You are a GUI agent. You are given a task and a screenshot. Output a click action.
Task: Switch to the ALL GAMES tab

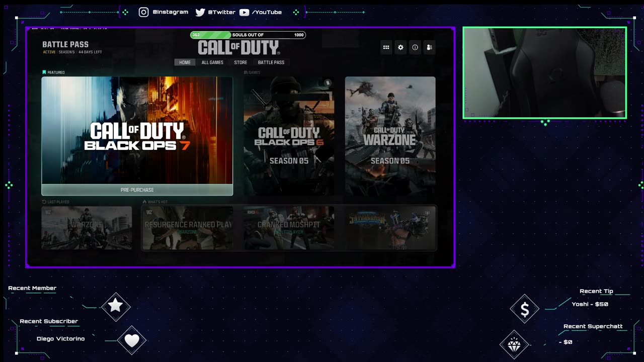tap(212, 62)
